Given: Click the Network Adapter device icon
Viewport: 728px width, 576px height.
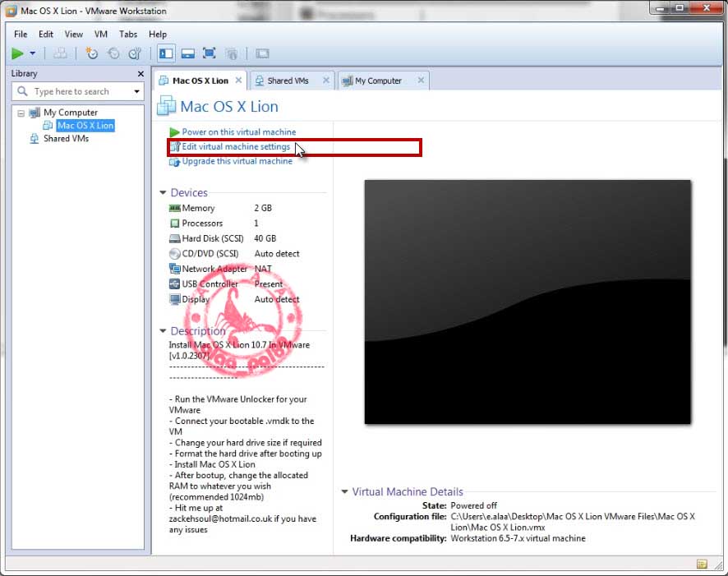Looking at the screenshot, I should (x=174, y=269).
